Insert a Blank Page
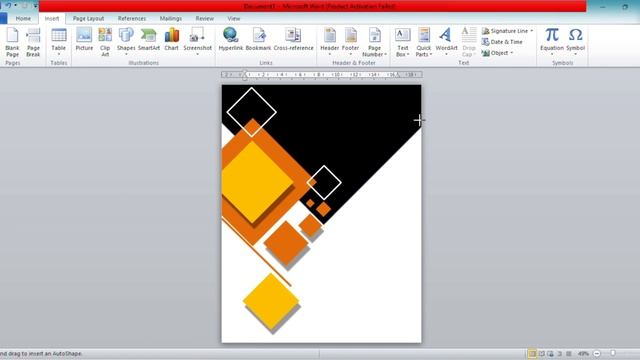This screenshot has height=360, width=640. (x=12, y=42)
